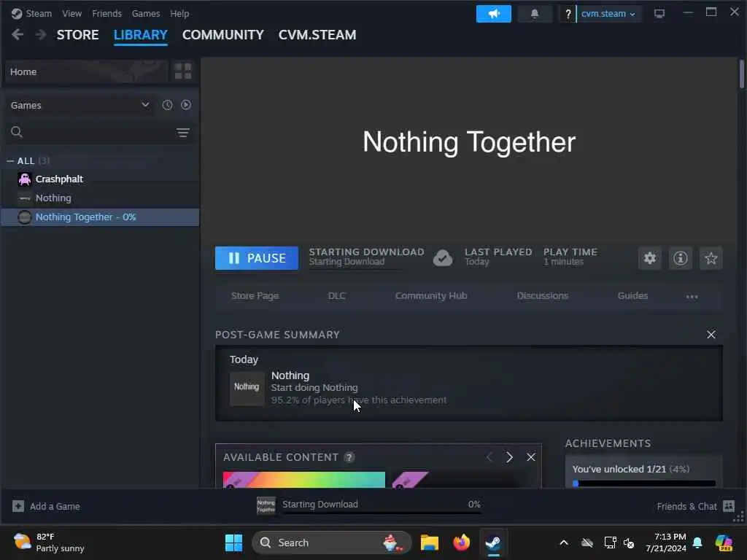Open the Friends menu

pyautogui.click(x=107, y=13)
